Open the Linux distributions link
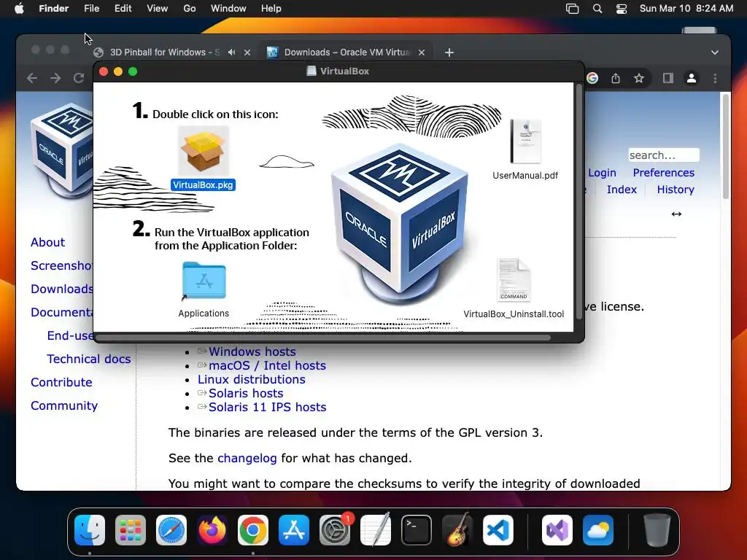The width and height of the screenshot is (747, 560). [x=252, y=379]
